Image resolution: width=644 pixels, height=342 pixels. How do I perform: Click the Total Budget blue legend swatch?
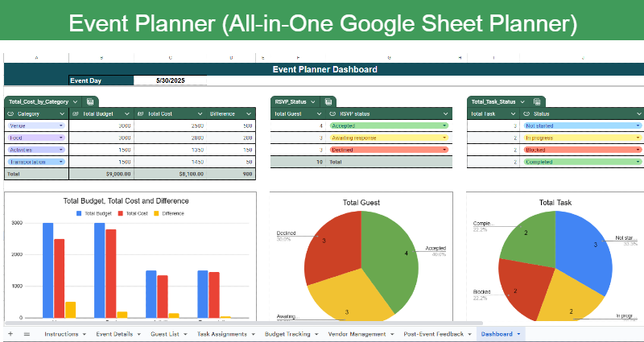coord(79,213)
